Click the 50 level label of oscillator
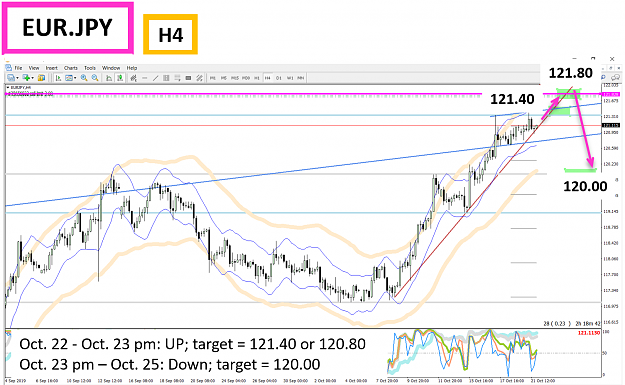The width and height of the screenshot is (625, 385). [x=605, y=353]
